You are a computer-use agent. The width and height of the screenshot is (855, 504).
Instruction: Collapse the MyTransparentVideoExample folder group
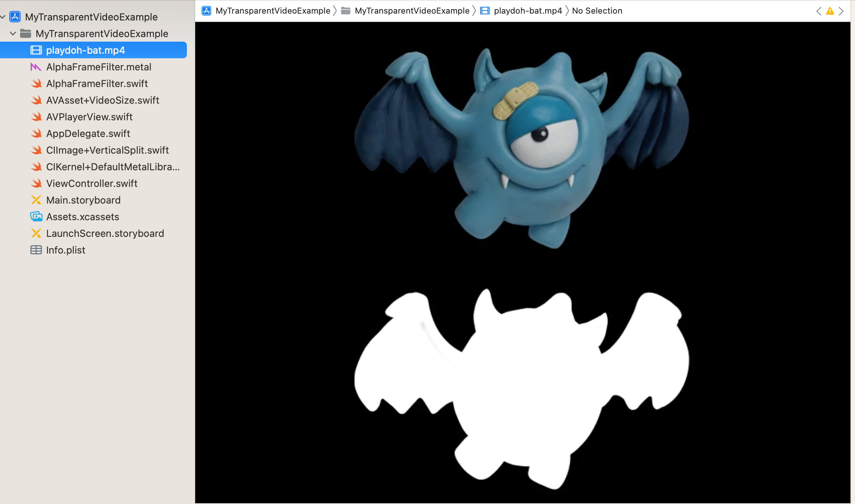12,34
